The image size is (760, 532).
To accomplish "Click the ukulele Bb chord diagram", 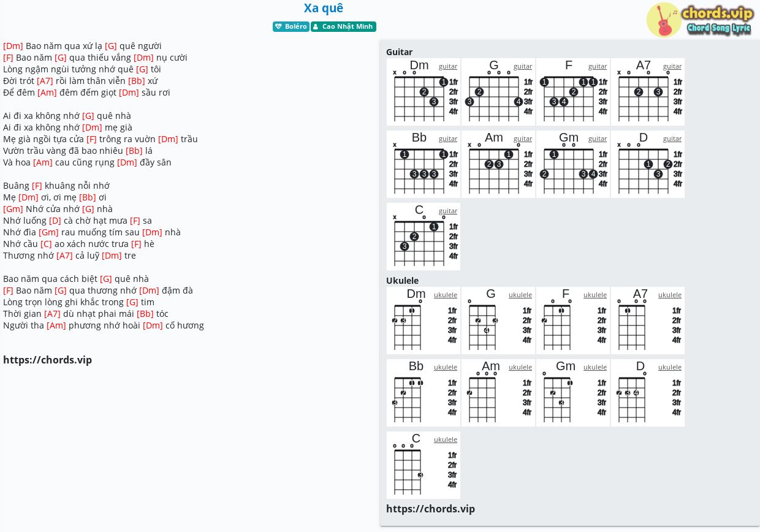I will pyautogui.click(x=424, y=393).
